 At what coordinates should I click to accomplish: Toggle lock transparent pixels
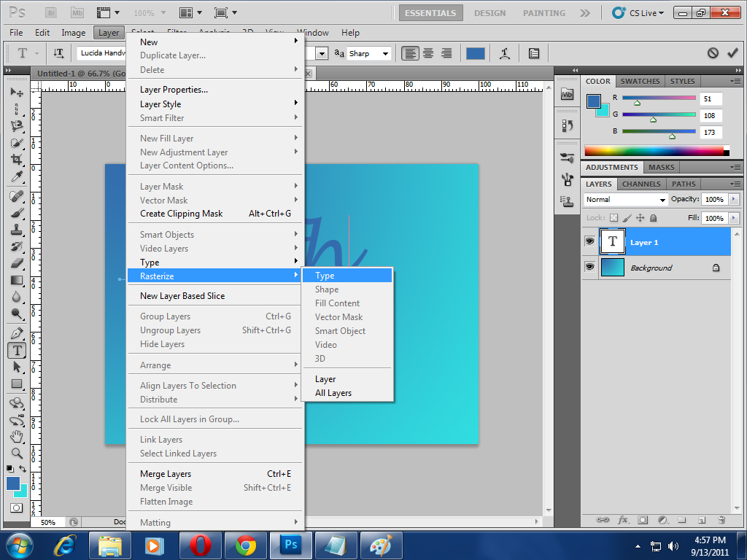click(614, 217)
